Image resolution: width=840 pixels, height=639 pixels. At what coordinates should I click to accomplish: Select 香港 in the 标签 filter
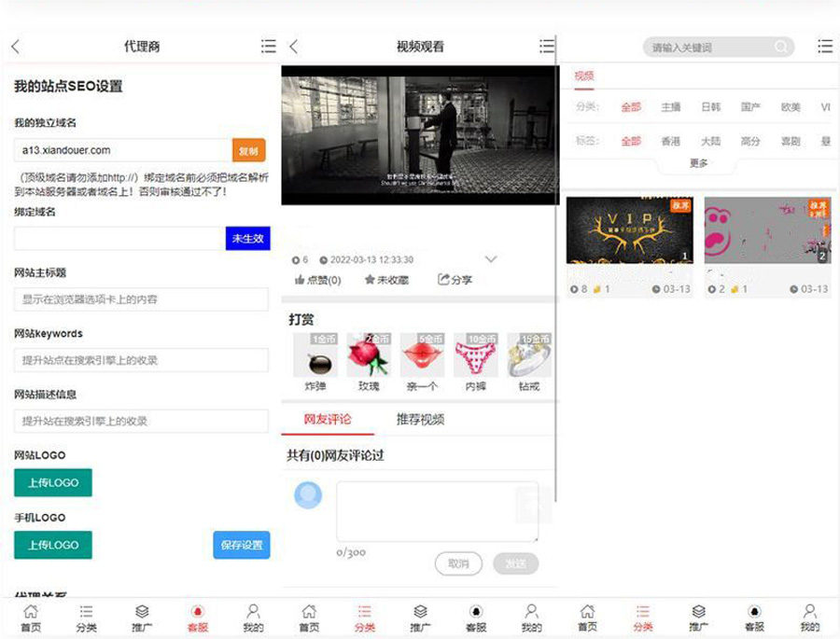[671, 142]
